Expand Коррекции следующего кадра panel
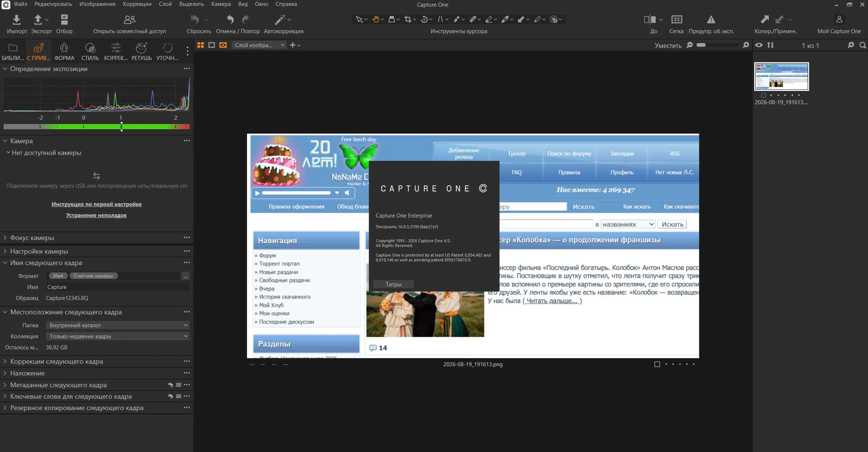Screen dimensions: 868x452 5,361
